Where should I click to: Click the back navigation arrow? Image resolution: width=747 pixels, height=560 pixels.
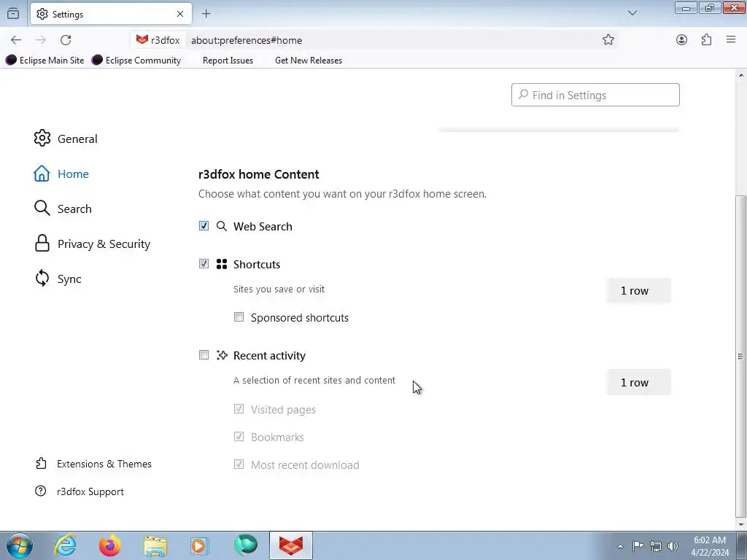point(16,40)
